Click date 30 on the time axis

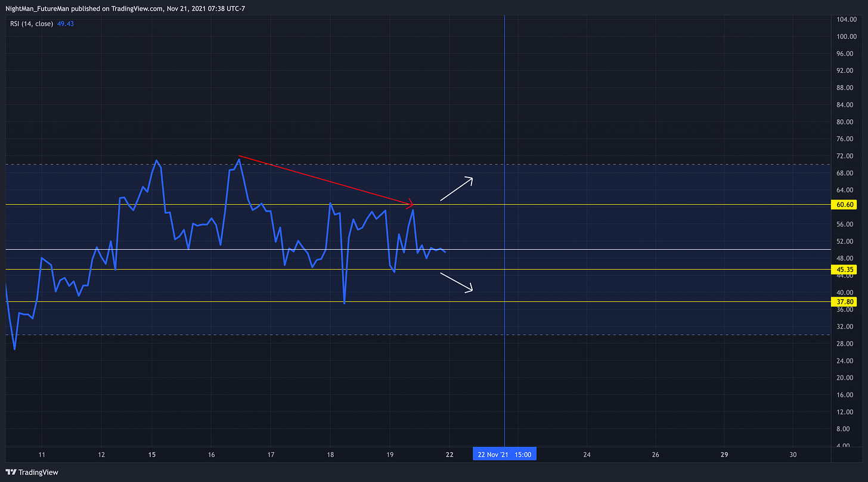coord(793,454)
